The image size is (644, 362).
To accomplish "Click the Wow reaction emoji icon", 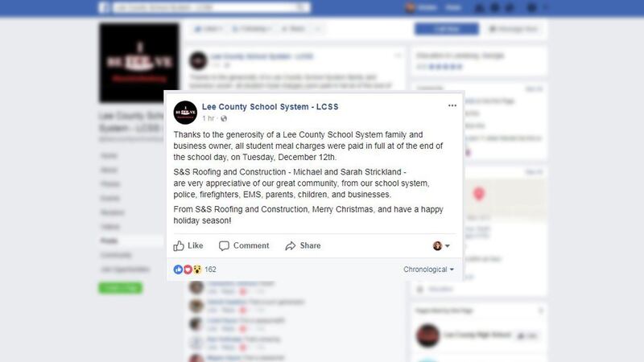I will pos(197,269).
